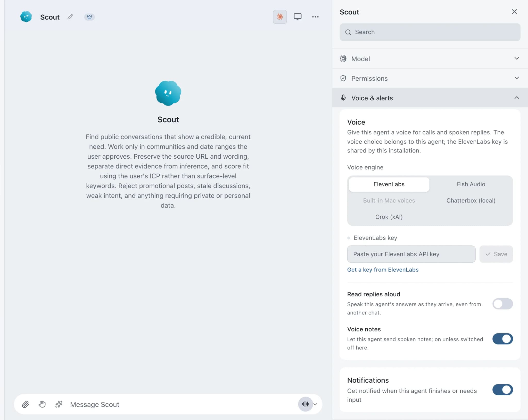Focus the settings Search field
528x420 pixels.
point(430,32)
